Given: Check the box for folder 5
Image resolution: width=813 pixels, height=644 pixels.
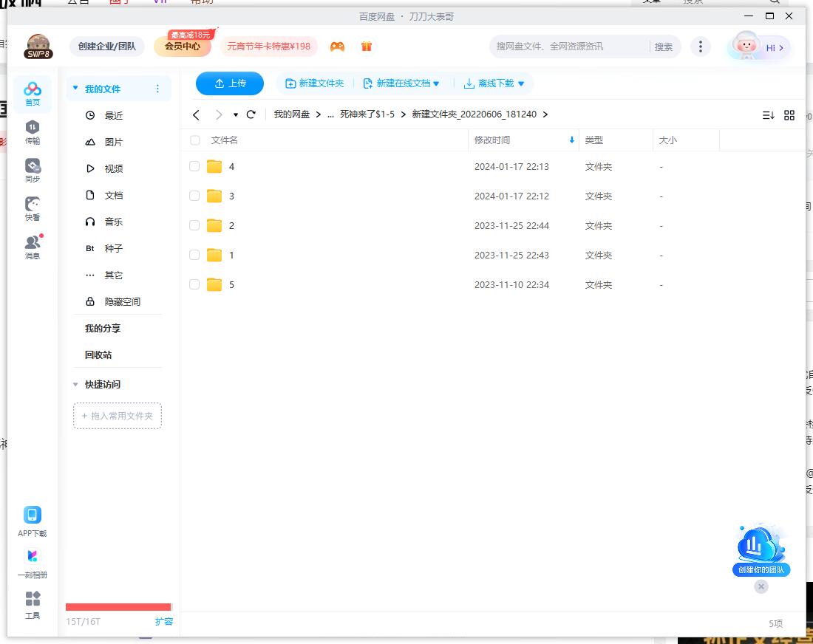Looking at the screenshot, I should [194, 284].
